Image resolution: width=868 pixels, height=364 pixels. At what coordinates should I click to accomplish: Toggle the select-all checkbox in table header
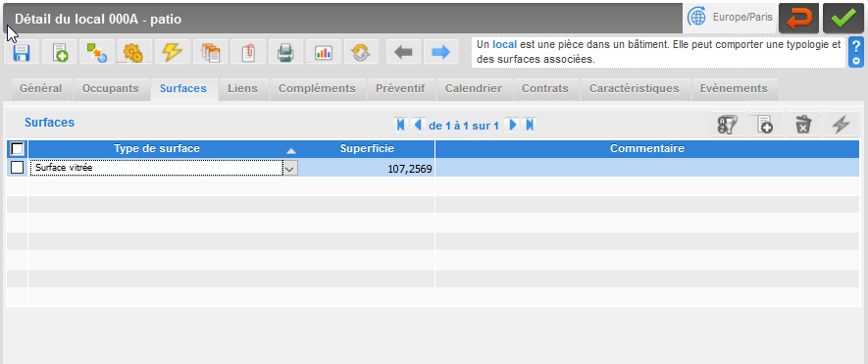(17, 149)
